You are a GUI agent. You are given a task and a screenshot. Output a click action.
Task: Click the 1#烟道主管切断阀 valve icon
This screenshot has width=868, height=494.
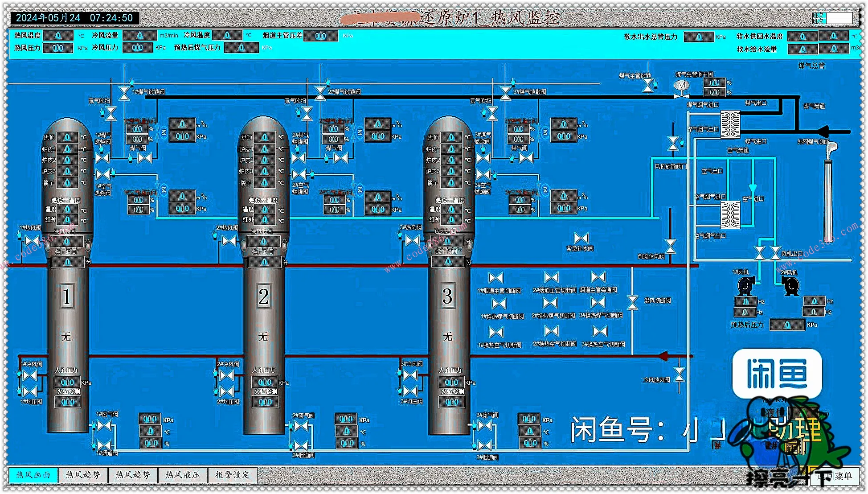point(495,278)
